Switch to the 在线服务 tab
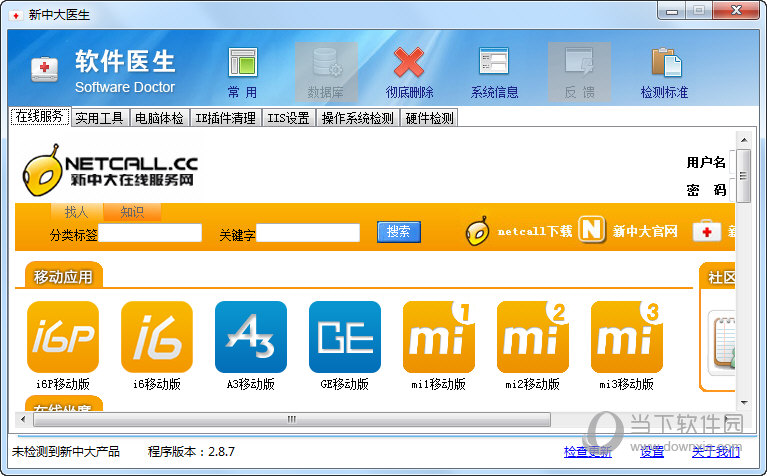This screenshot has height=476, width=767. click(x=40, y=116)
